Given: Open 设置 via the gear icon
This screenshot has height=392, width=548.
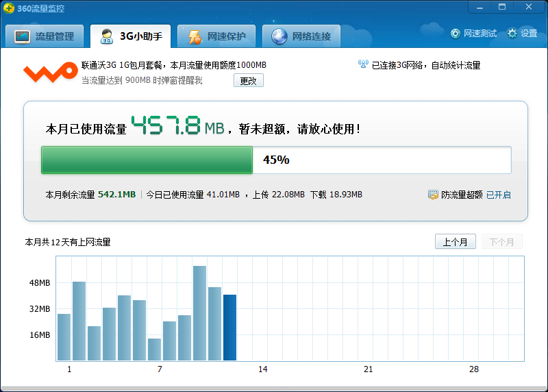Looking at the screenshot, I should point(512,34).
